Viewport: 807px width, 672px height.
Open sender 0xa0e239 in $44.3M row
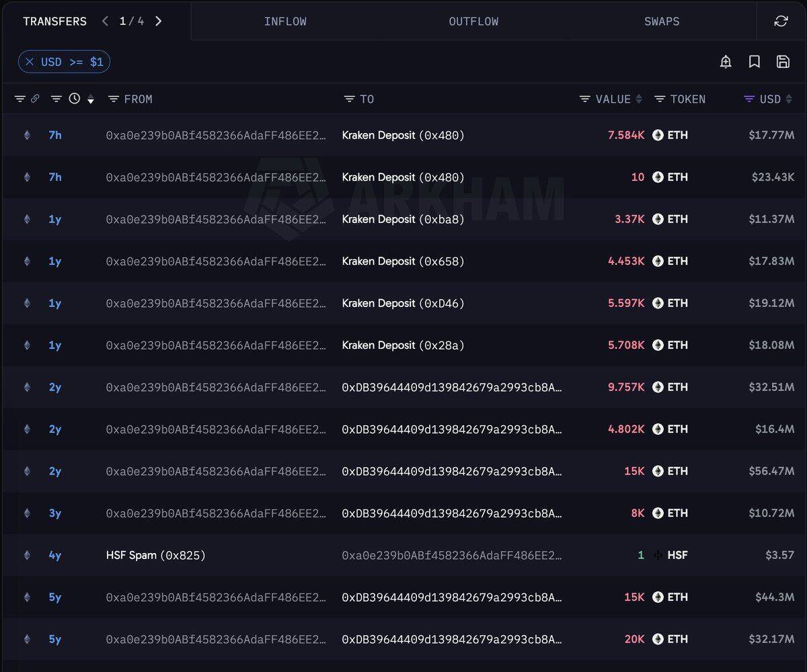click(x=216, y=597)
